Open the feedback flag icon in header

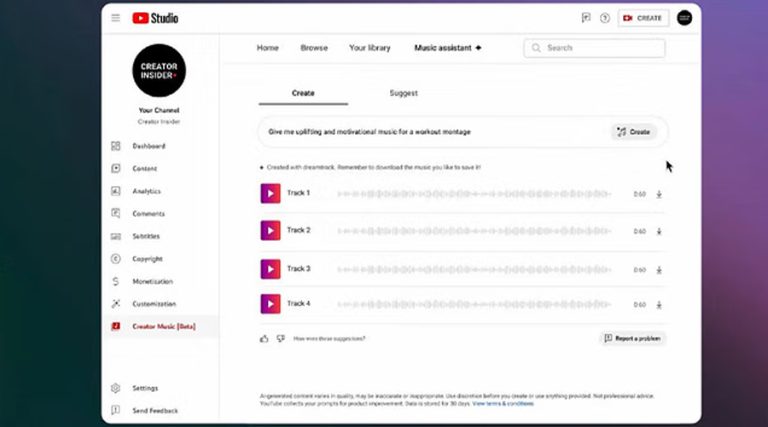point(586,18)
